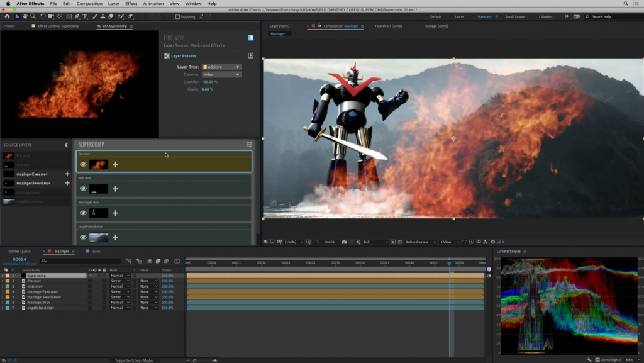Select the Roto Brush tool

point(121,16)
